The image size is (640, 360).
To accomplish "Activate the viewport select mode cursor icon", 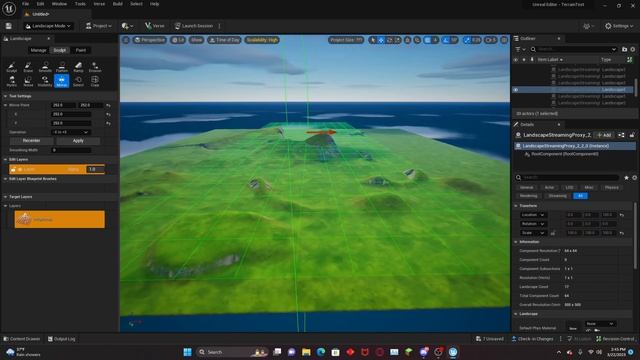I will point(373,40).
